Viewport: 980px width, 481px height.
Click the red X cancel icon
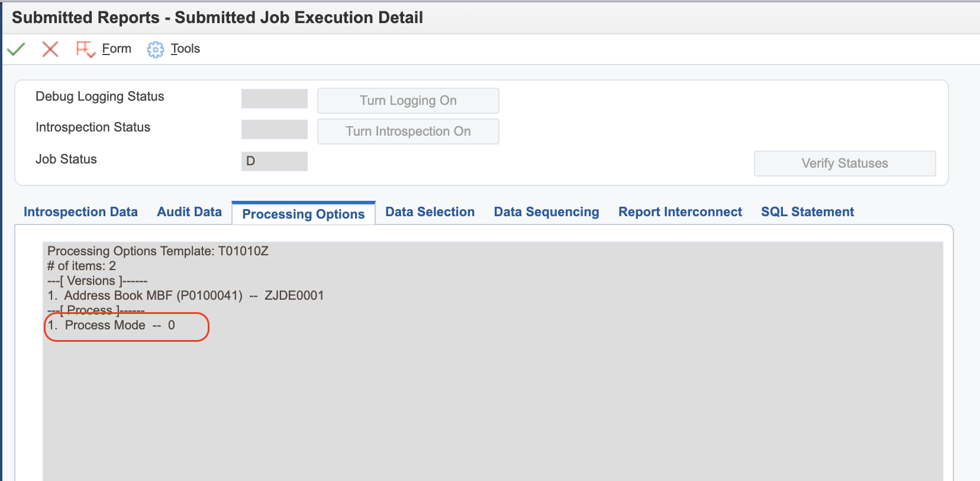(x=50, y=49)
